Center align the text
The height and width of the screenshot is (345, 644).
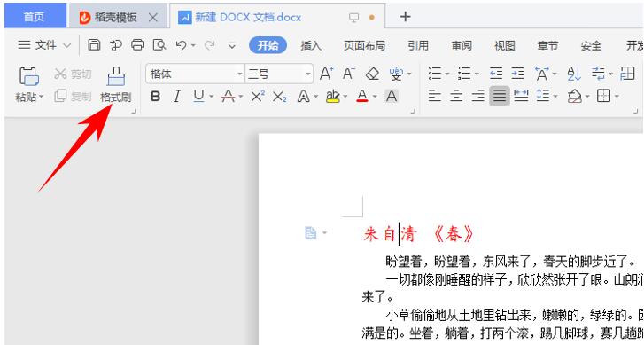(456, 96)
